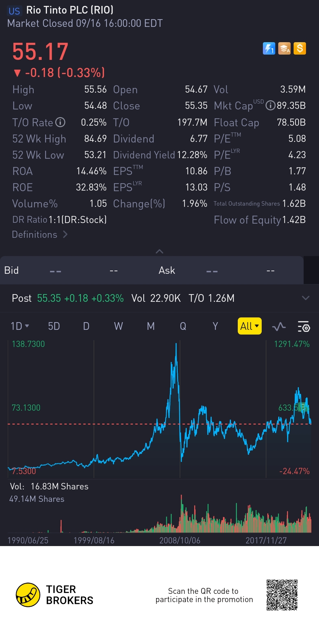Tap the Rio Tinto PLC (RIO) title
Image resolution: width=319 pixels, height=644 pixels.
(x=70, y=10)
